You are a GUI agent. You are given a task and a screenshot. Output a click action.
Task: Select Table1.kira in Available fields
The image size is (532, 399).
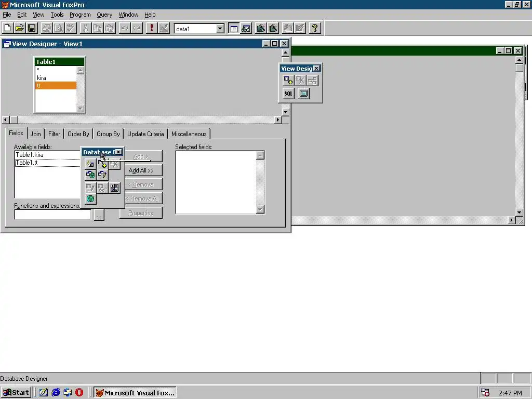(x=47, y=155)
